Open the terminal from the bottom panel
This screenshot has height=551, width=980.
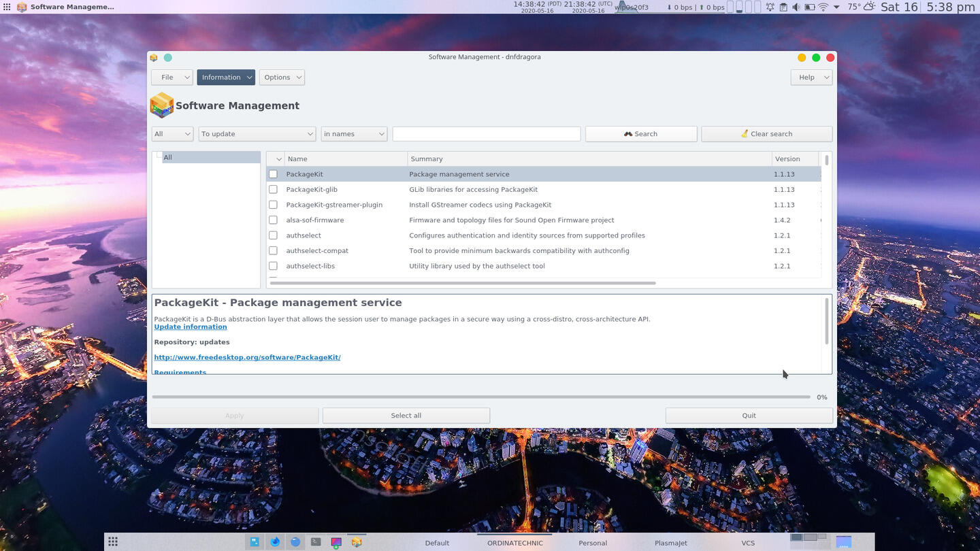tap(316, 542)
